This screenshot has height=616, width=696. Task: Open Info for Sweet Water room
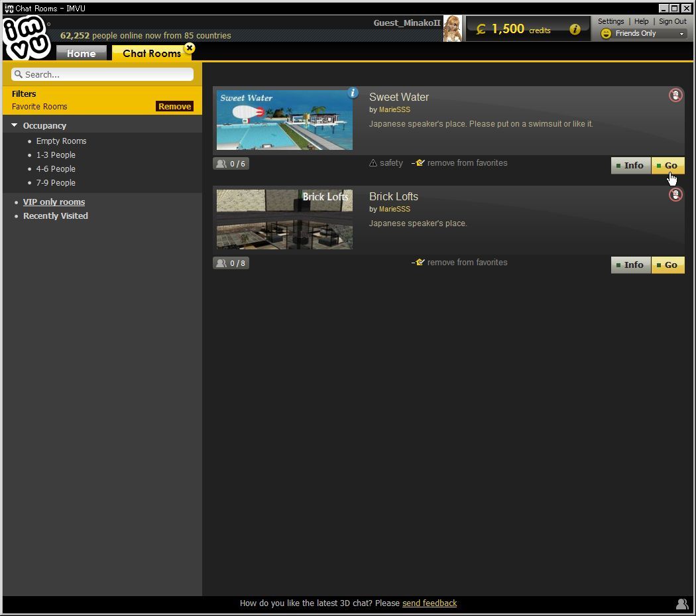(x=631, y=166)
